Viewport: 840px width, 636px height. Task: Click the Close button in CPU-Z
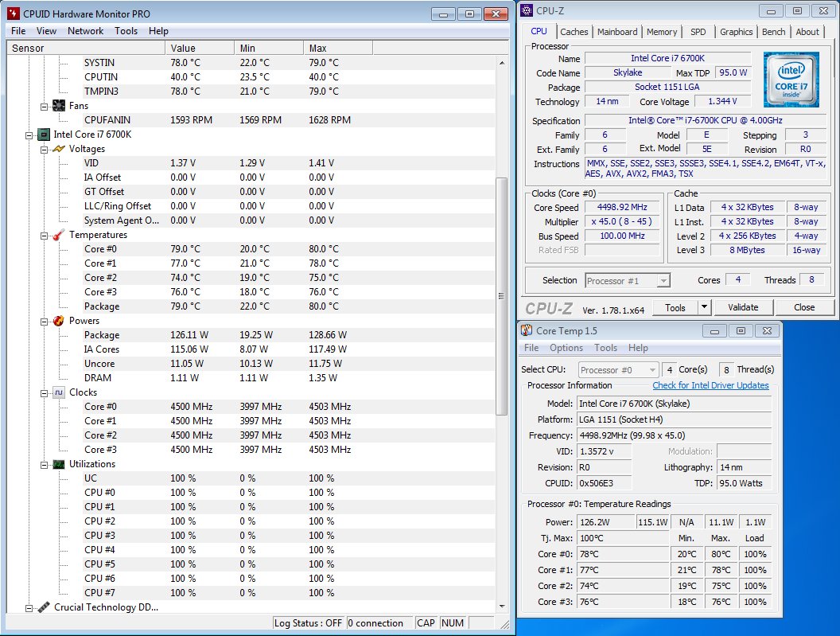[x=804, y=307]
